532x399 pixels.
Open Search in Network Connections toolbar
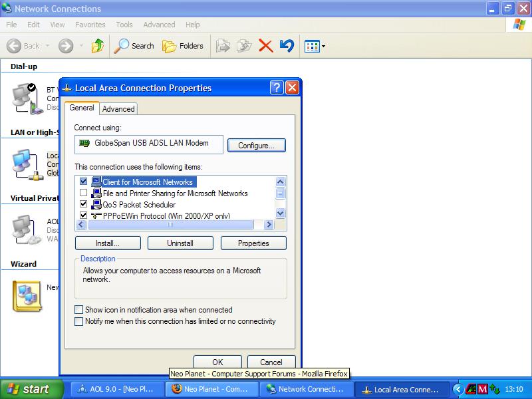click(x=134, y=46)
